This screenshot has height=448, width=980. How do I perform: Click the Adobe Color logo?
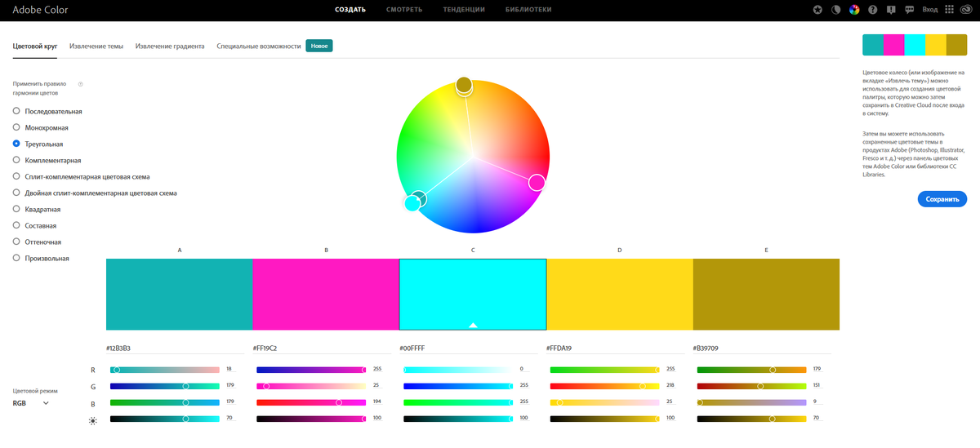point(40,10)
